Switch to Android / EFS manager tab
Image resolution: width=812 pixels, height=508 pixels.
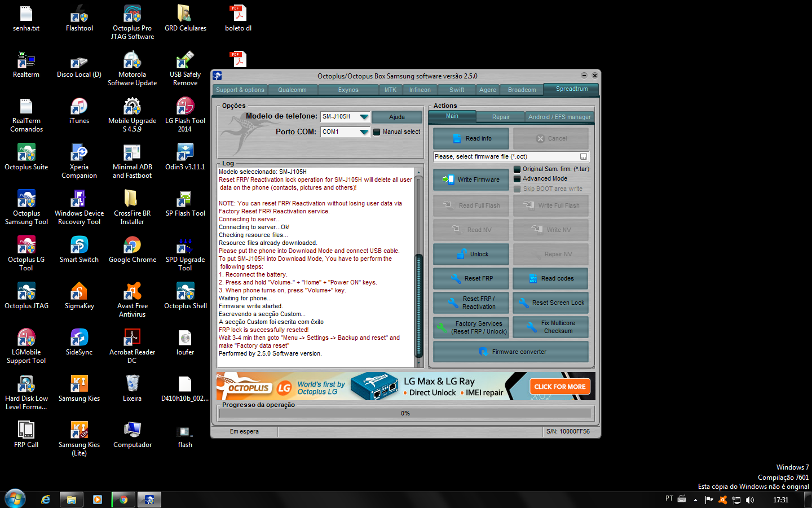tap(559, 117)
